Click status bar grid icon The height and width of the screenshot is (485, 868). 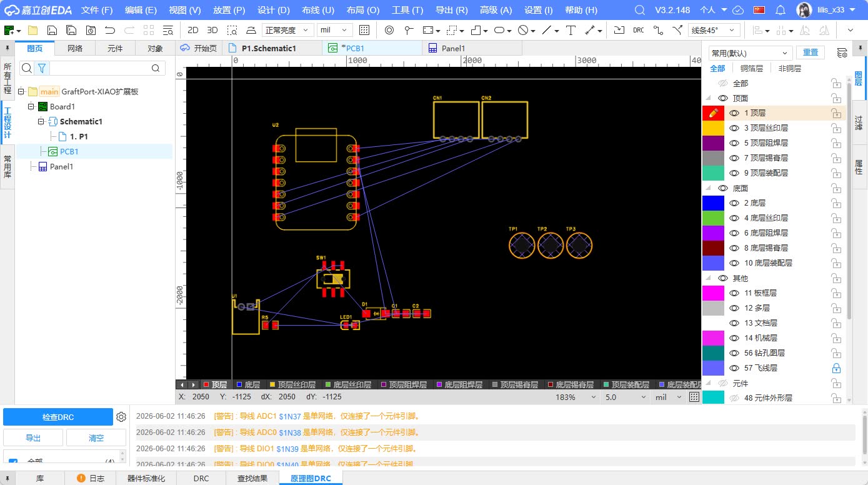[x=694, y=397]
